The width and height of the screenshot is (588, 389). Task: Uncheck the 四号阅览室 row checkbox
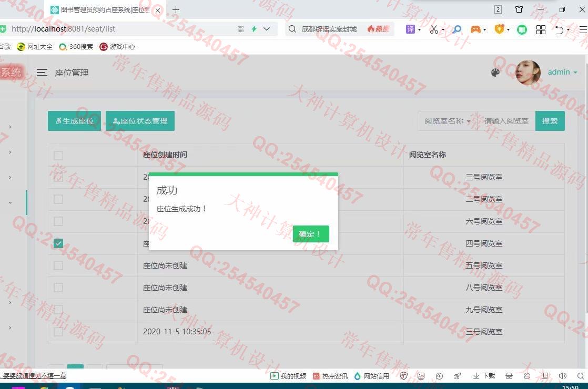[58, 243]
